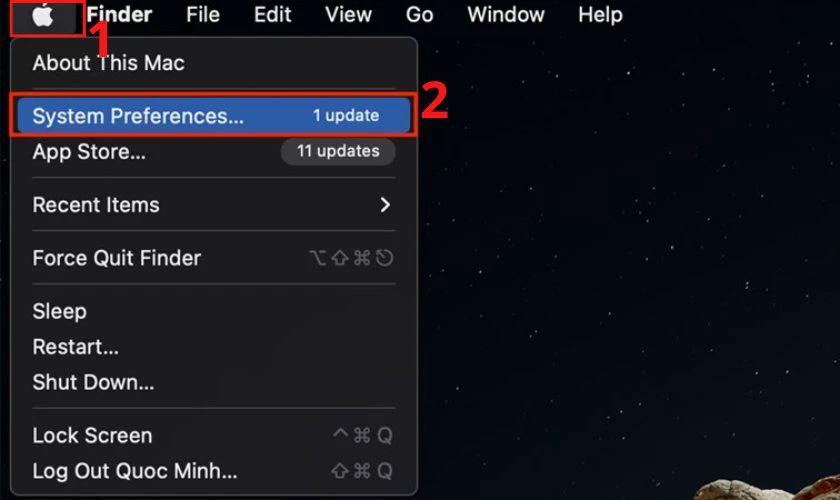Open the Help menu
The image size is (840, 500).
point(600,14)
